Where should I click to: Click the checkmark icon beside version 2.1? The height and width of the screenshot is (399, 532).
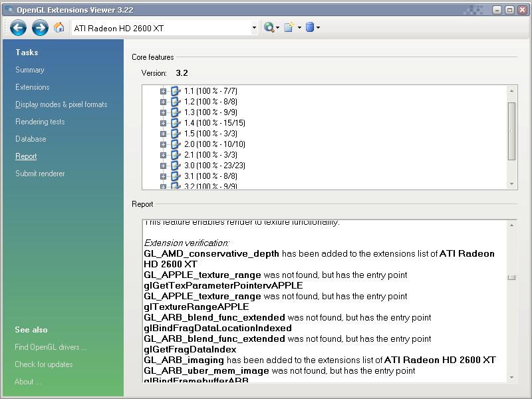tap(176, 155)
